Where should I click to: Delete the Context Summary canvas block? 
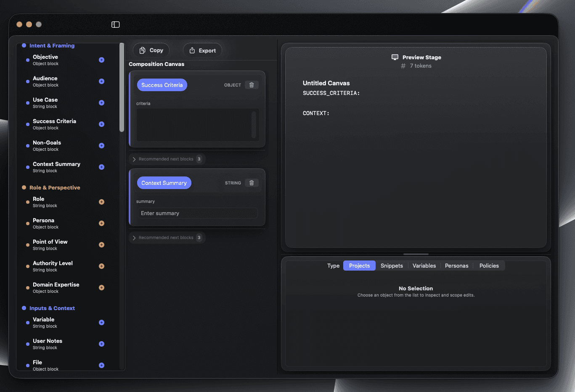click(x=252, y=183)
